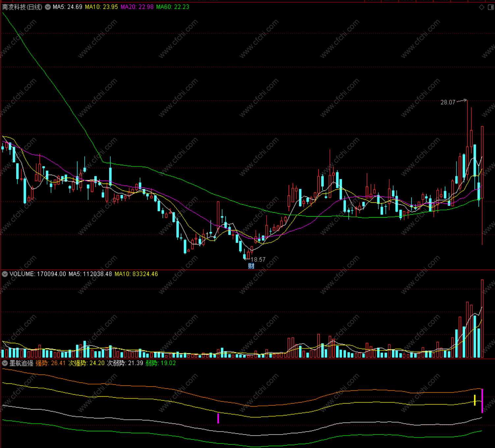Screen dimensions: 495x448
Task: Select the MA60: 22.23 label
Action: 173,7
